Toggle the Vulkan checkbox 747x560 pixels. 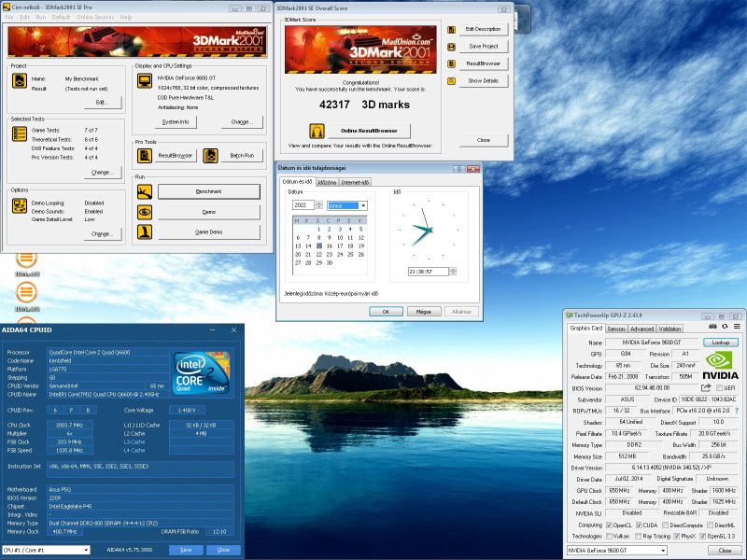click(x=609, y=536)
